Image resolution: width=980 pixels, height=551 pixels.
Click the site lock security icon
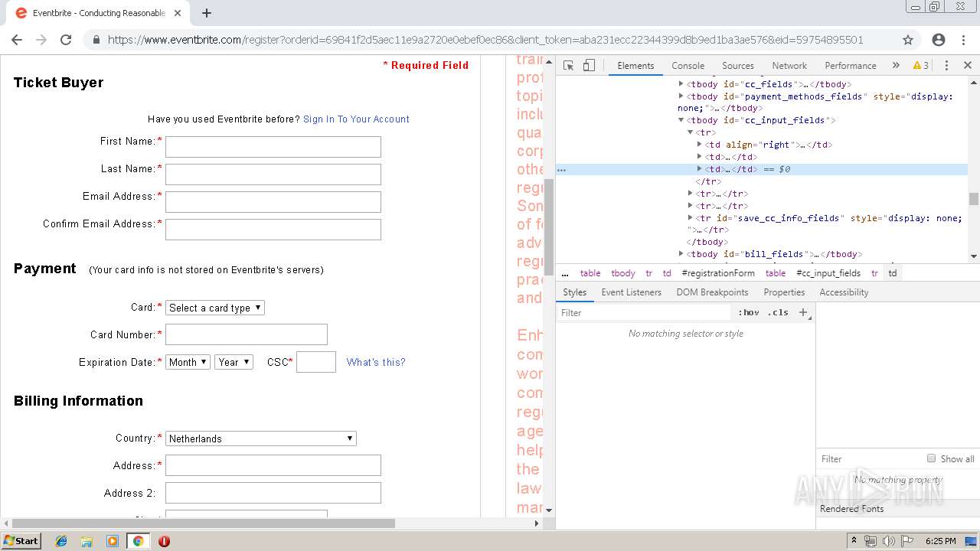96,40
